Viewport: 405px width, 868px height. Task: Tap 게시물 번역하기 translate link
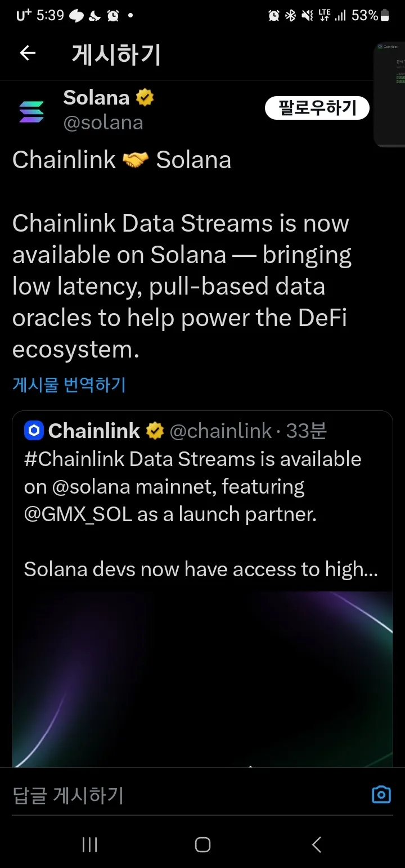pos(69,385)
